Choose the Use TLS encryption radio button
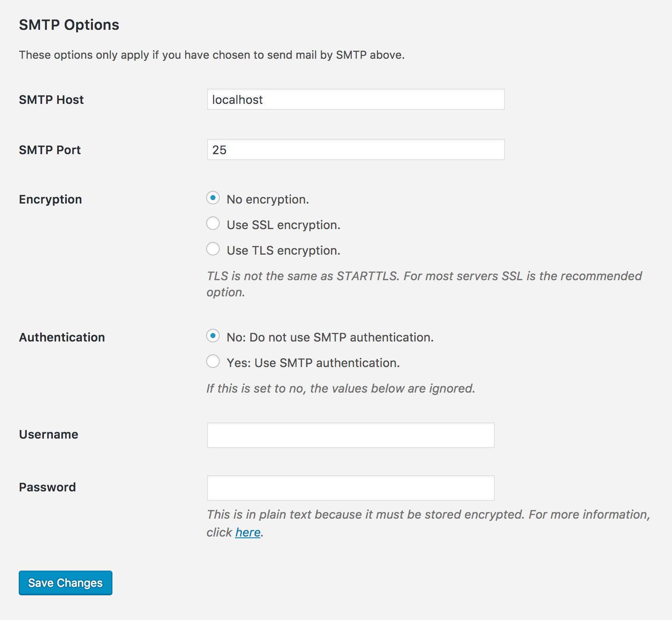The height and width of the screenshot is (620, 672). [x=213, y=249]
